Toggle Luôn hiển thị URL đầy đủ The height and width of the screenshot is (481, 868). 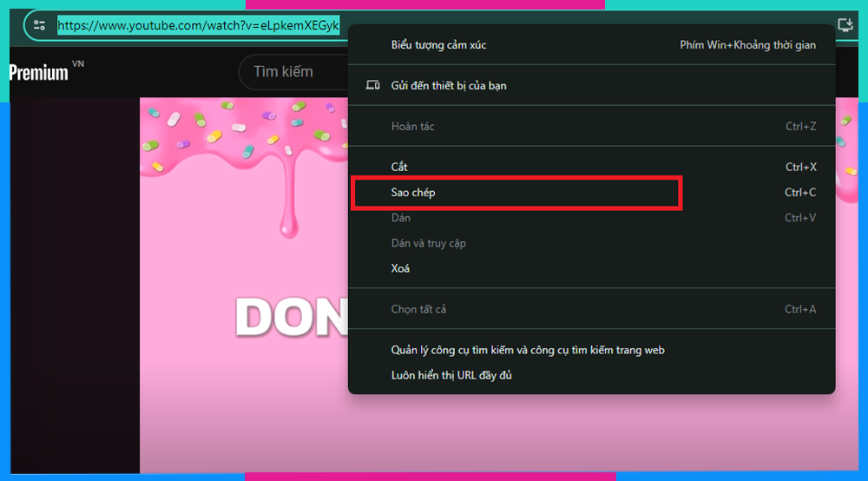pos(451,375)
